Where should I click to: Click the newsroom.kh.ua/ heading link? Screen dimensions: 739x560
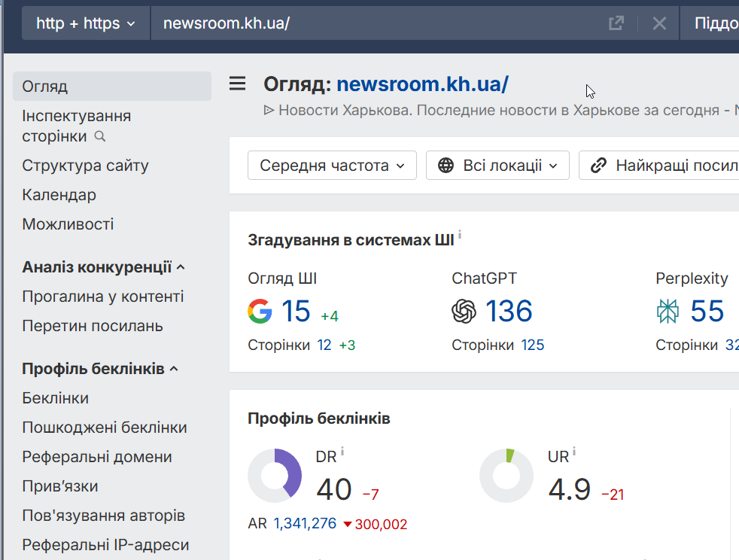pyautogui.click(x=422, y=84)
